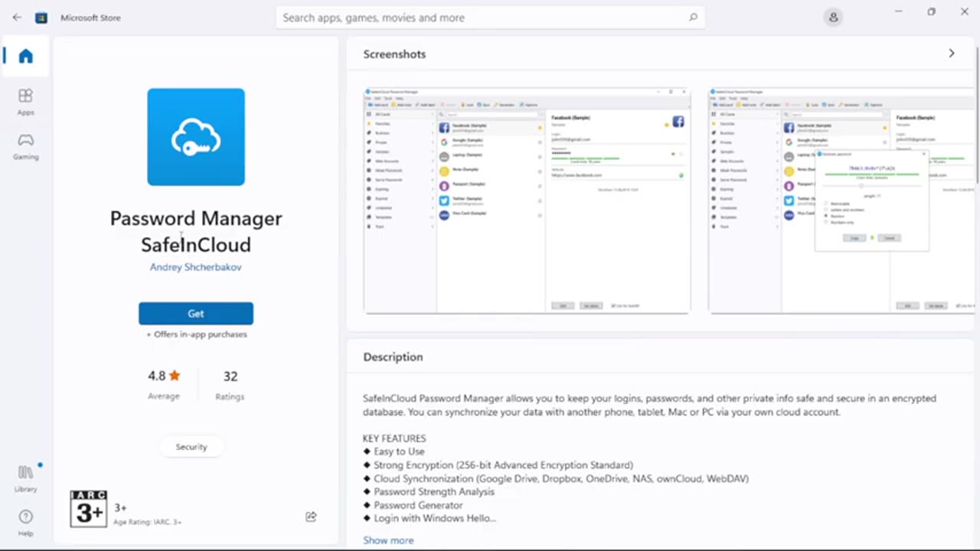The width and height of the screenshot is (980, 551).
Task: Click the orange rating star
Action: 175,375
